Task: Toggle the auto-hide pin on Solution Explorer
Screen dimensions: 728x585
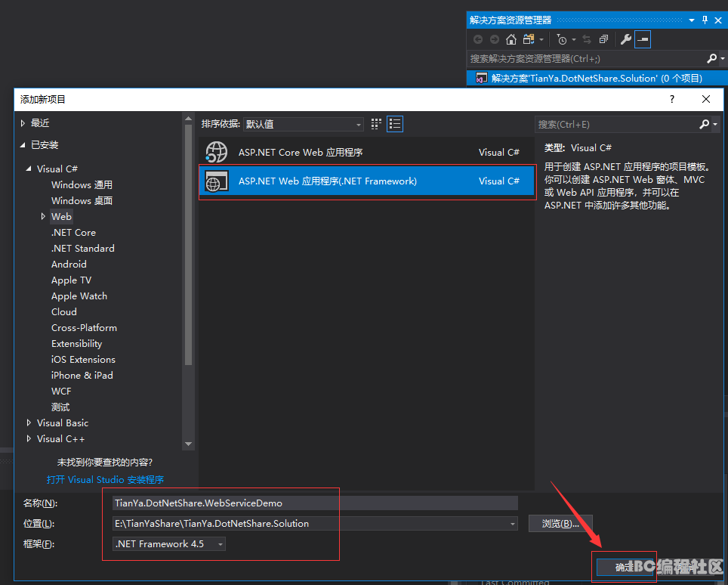Action: coord(705,20)
